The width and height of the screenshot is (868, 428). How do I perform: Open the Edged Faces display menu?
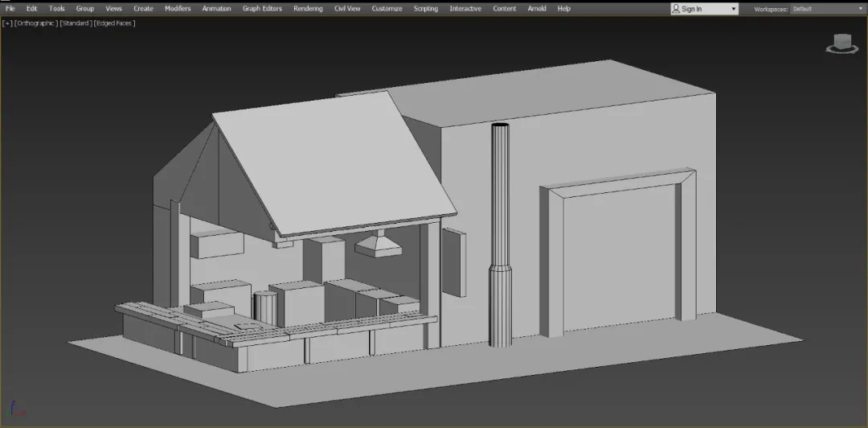click(x=114, y=23)
